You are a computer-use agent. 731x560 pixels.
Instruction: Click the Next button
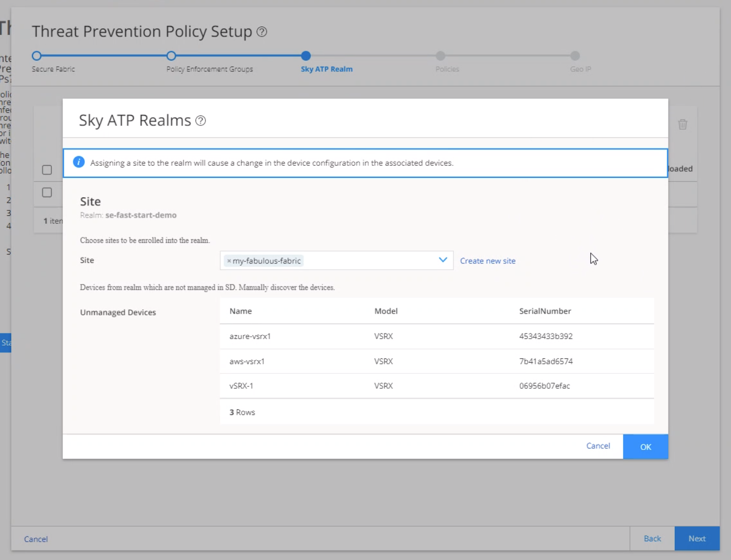(697, 538)
